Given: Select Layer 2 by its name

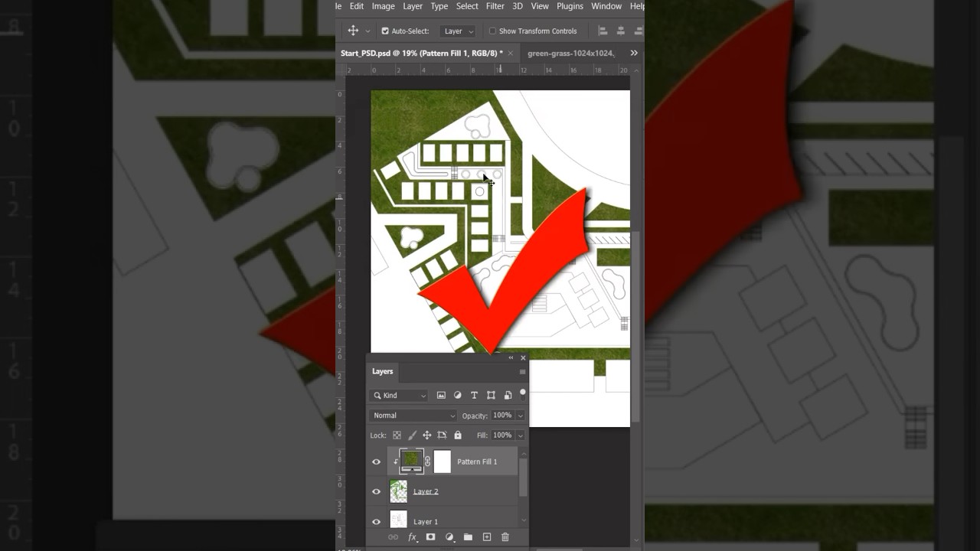Looking at the screenshot, I should point(426,492).
